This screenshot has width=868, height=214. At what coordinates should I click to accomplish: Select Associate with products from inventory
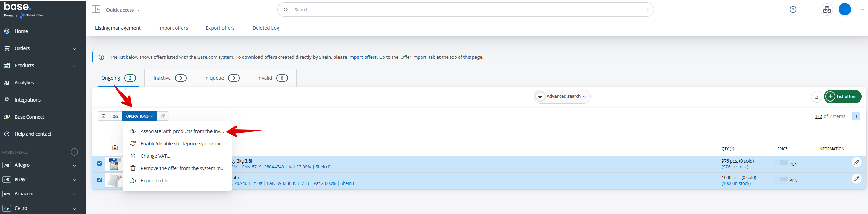[x=182, y=131]
